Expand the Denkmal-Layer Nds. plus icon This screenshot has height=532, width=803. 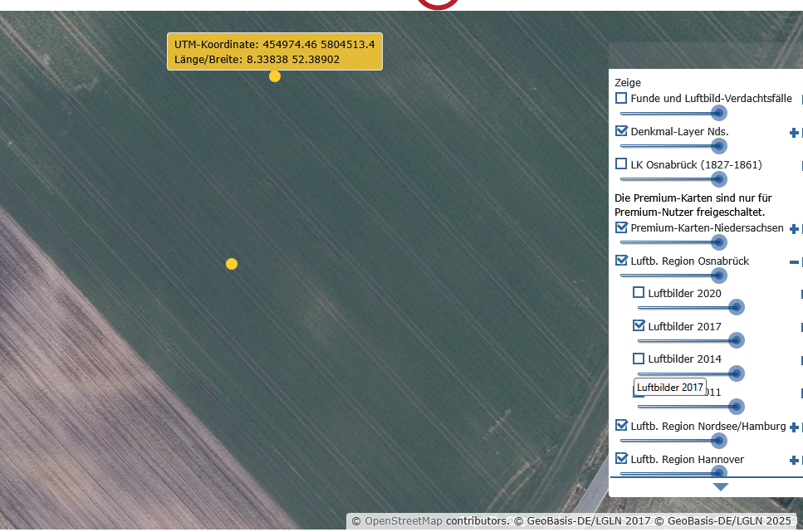[794, 133]
